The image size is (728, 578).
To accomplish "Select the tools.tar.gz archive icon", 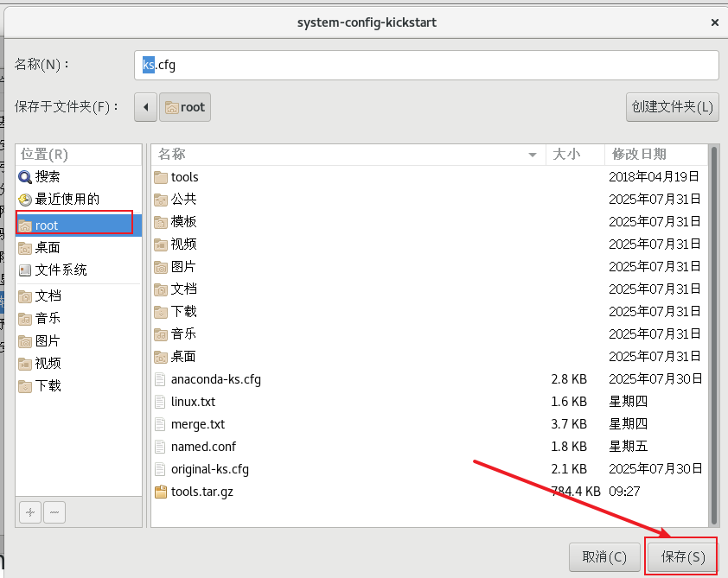I will point(161,492).
